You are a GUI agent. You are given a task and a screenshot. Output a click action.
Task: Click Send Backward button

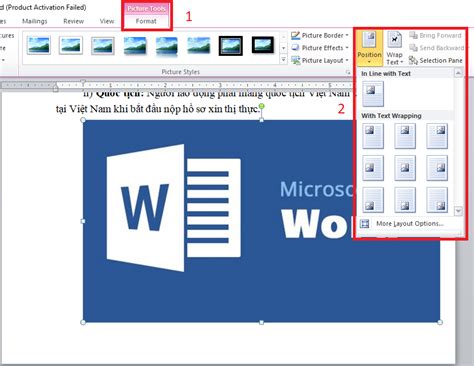(x=436, y=48)
